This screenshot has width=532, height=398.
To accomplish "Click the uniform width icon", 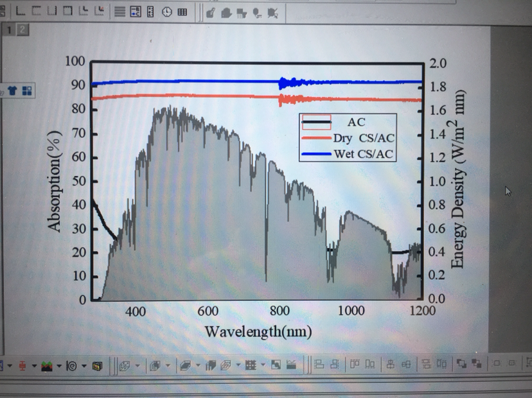I will pos(426,364).
